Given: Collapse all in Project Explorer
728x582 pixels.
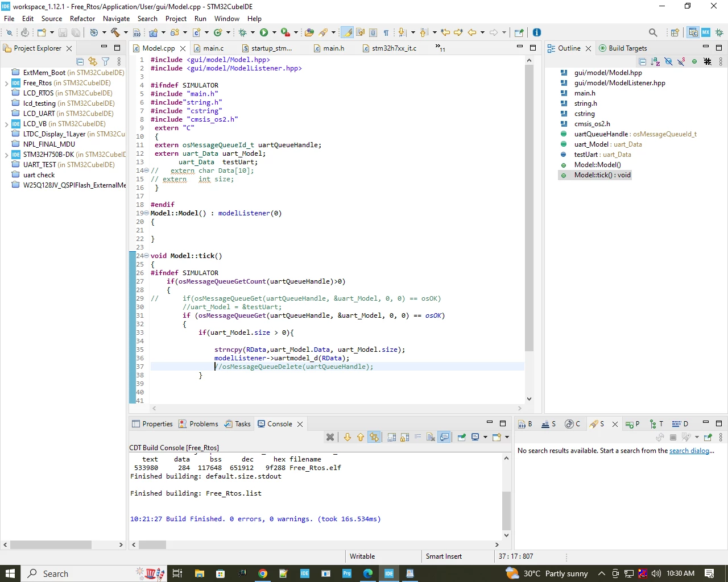Looking at the screenshot, I should pyautogui.click(x=80, y=61).
